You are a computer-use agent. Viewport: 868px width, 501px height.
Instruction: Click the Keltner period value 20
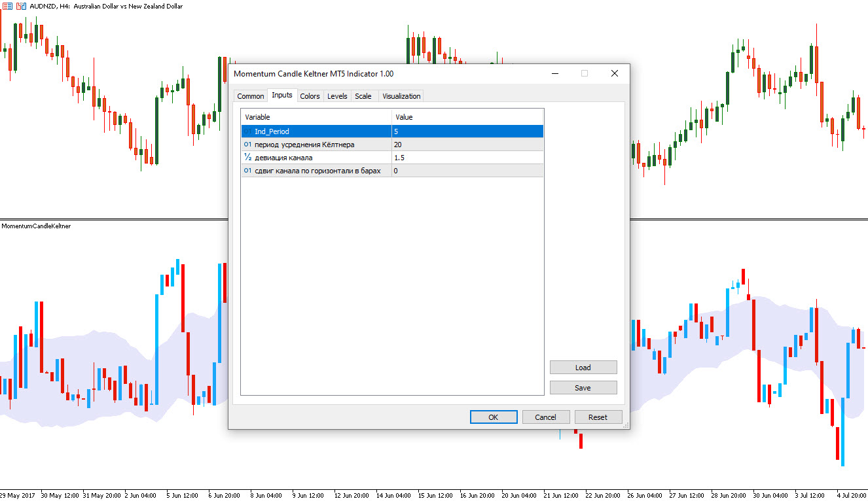tap(467, 145)
